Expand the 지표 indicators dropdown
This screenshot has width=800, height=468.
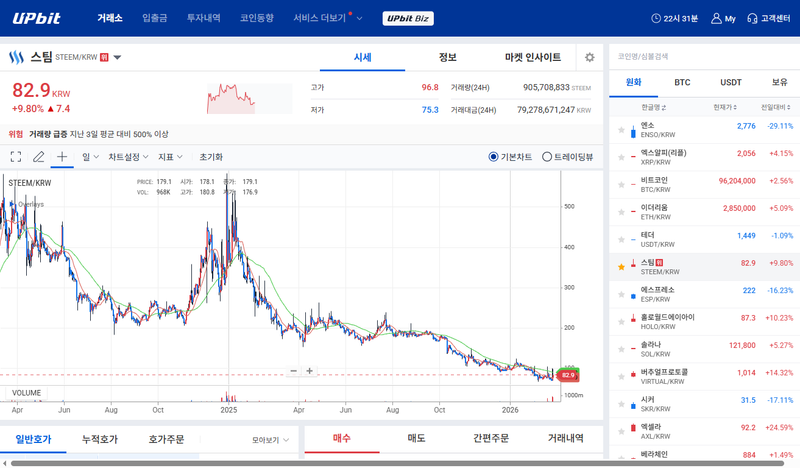pyautogui.click(x=170, y=157)
